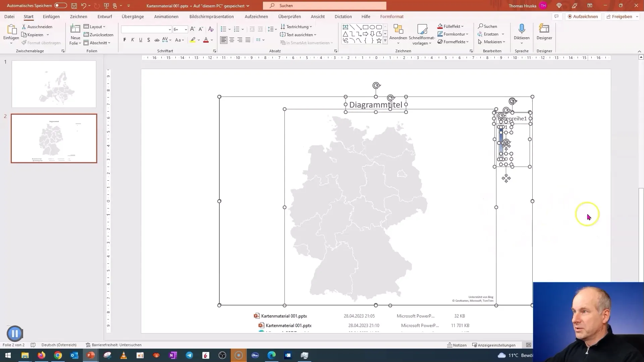Align text right
Viewport: 644px width, 362px height.
(x=240, y=40)
